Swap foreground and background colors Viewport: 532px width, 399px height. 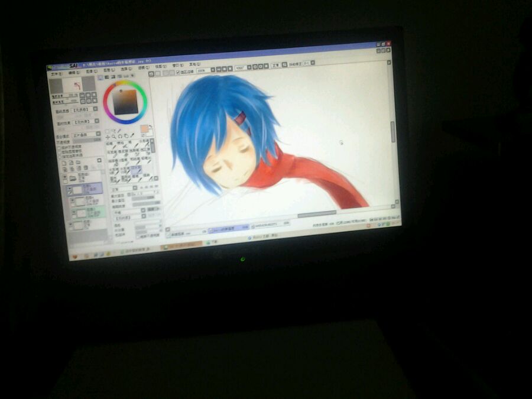point(150,126)
